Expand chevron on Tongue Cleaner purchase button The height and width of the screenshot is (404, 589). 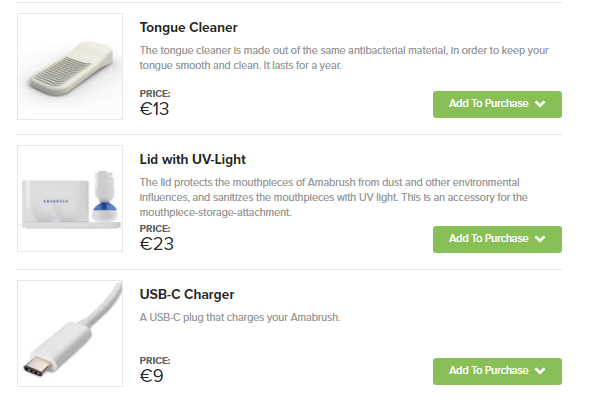click(x=540, y=104)
